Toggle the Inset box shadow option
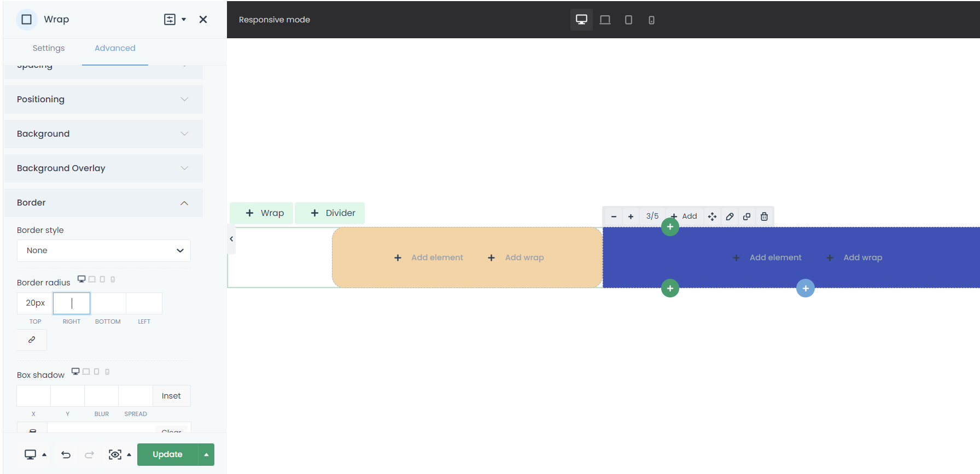The width and height of the screenshot is (980, 474). point(171,396)
